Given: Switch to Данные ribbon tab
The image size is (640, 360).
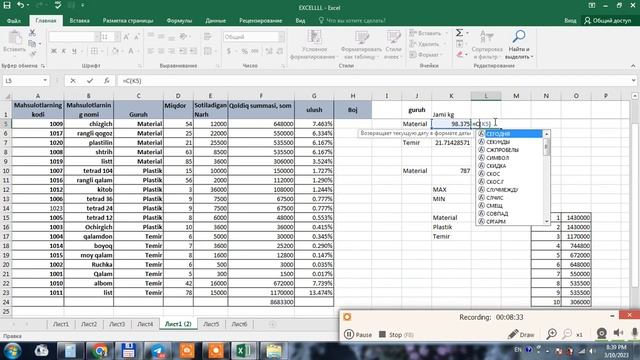Looking at the screenshot, I should point(216,20).
